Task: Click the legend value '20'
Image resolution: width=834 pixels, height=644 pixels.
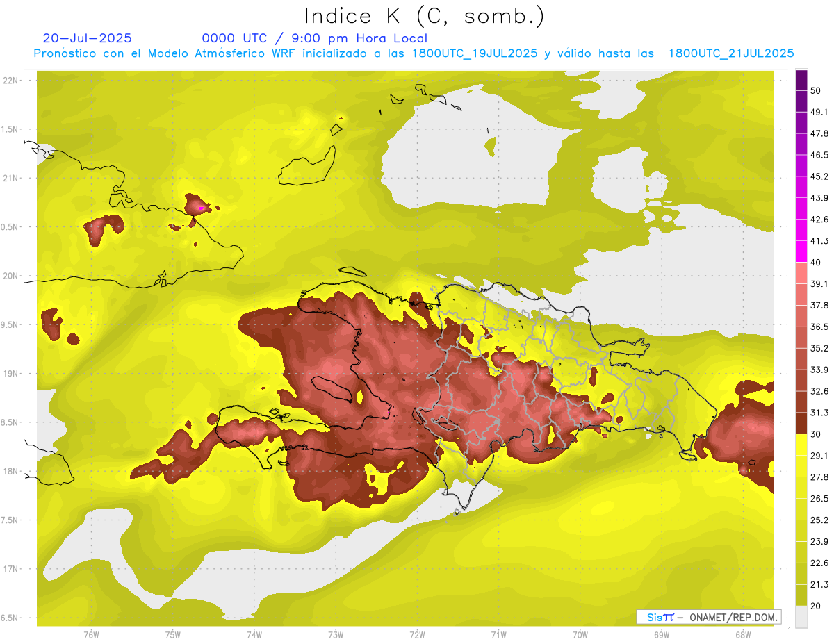Action: 816,606
